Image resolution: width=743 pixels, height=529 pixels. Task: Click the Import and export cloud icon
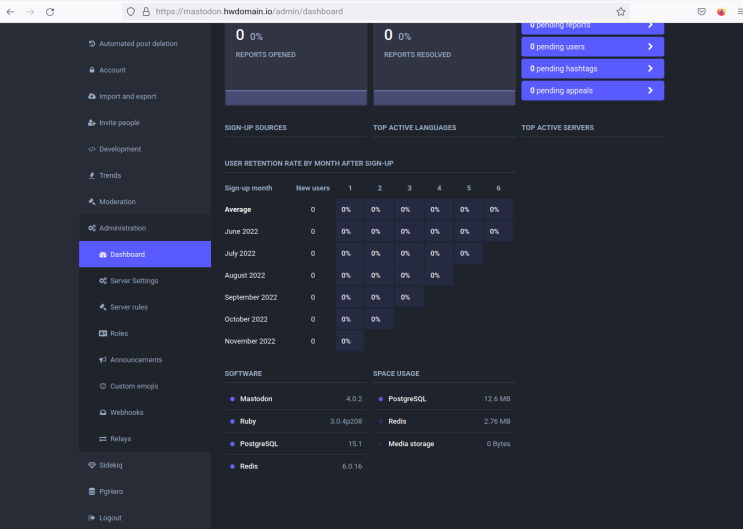tap(92, 97)
